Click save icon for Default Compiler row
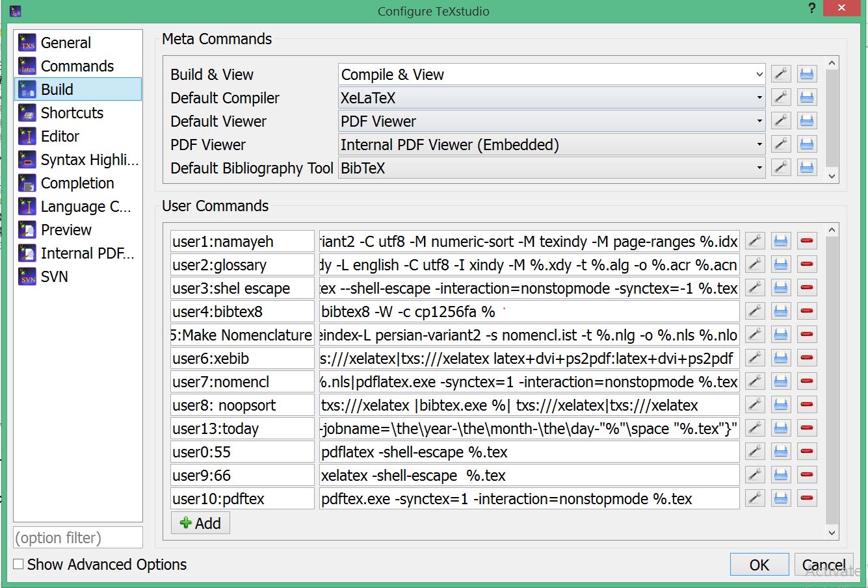 tap(807, 97)
